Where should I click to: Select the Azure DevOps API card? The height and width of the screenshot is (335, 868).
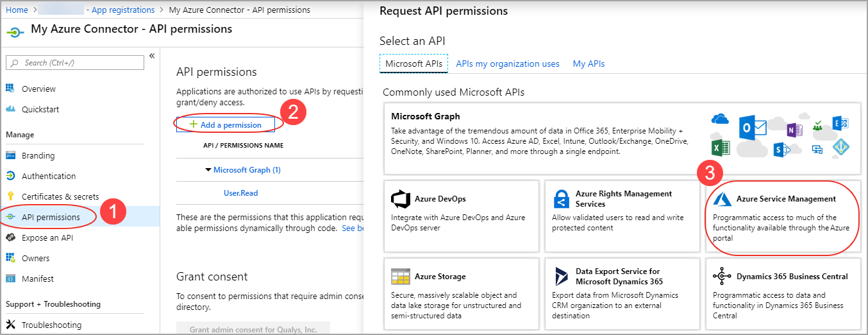point(462,216)
